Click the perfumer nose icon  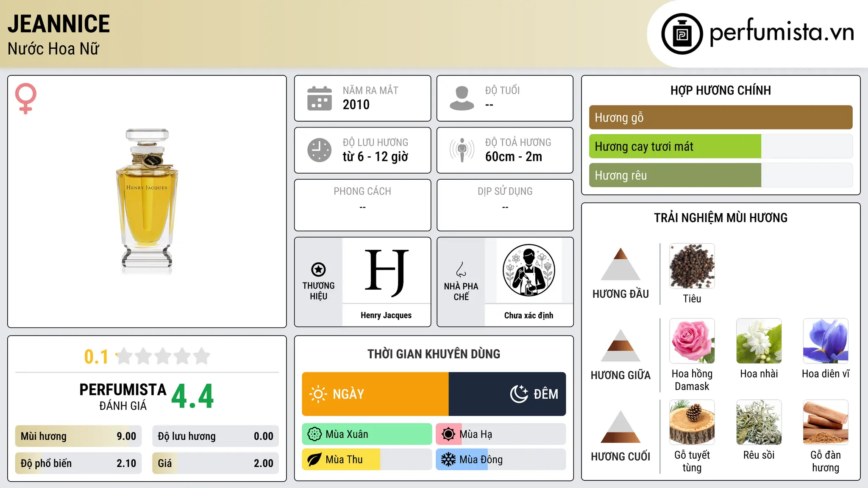(x=461, y=269)
